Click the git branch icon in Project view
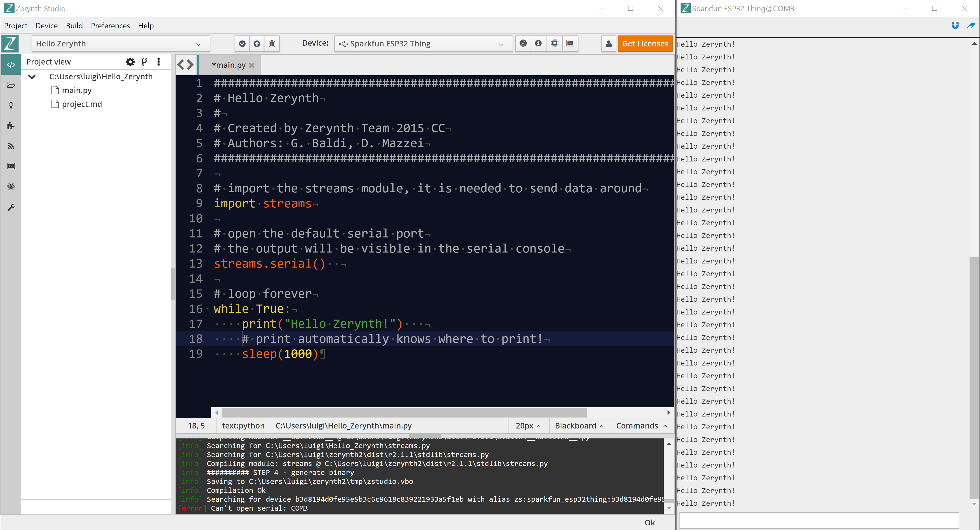The image size is (980, 530). pyautogui.click(x=144, y=61)
